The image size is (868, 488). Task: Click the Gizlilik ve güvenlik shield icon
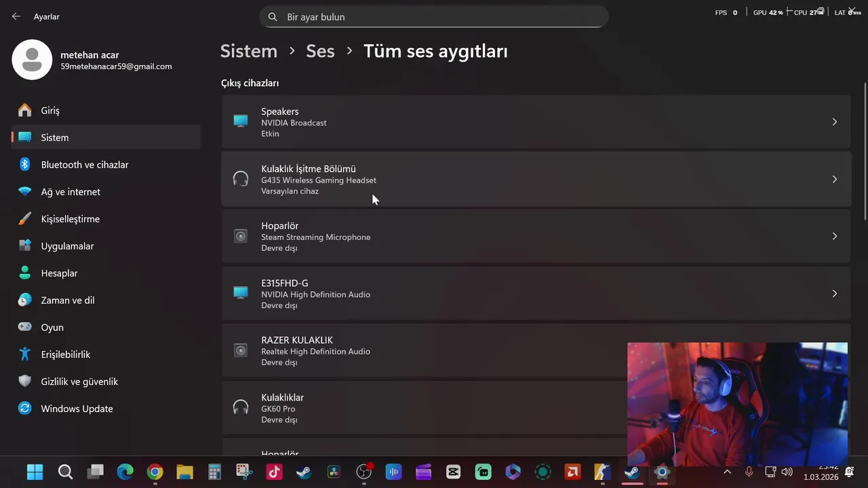click(x=25, y=382)
